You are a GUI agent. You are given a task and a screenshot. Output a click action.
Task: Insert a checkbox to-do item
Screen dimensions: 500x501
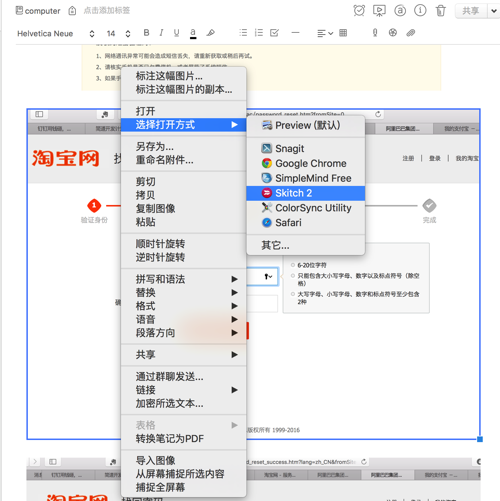click(x=274, y=33)
